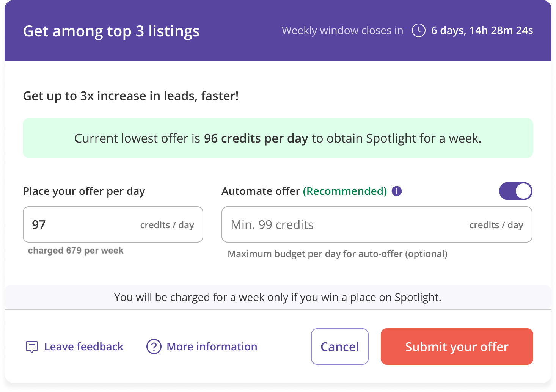
Task: Click the Leave feedback speech bubble icon
Action: point(32,347)
